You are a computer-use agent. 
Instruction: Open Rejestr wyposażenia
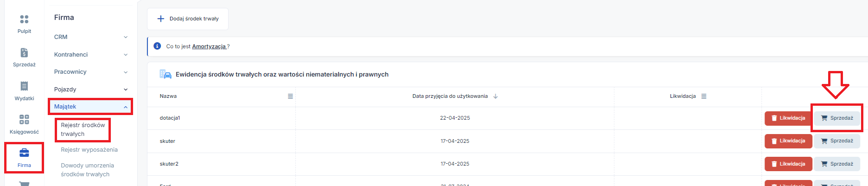pyautogui.click(x=89, y=150)
